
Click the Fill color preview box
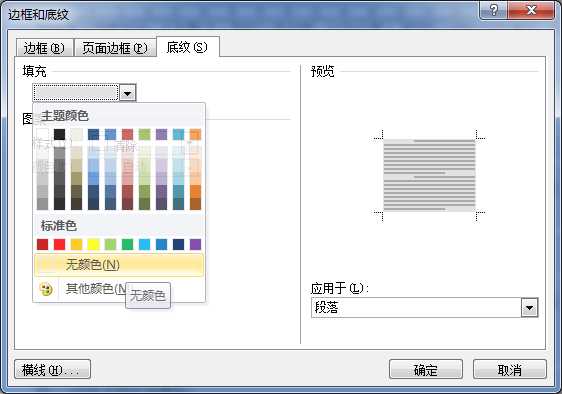point(76,93)
